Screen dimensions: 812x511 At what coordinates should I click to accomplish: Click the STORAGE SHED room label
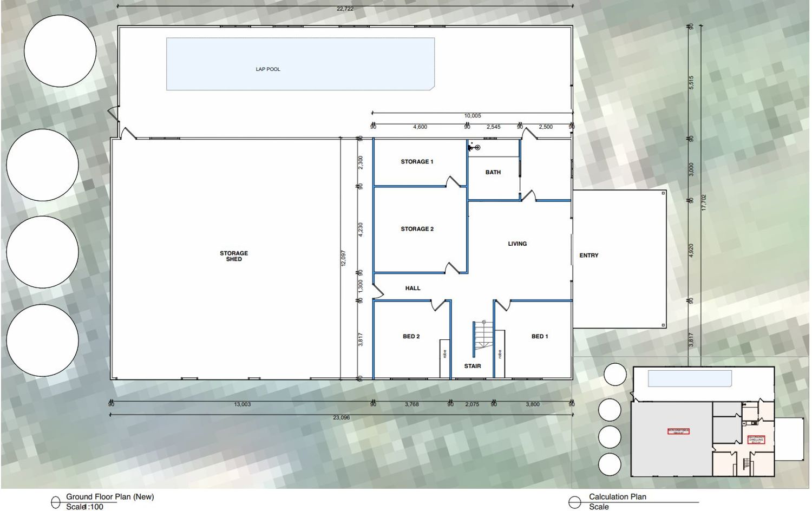coord(234,256)
